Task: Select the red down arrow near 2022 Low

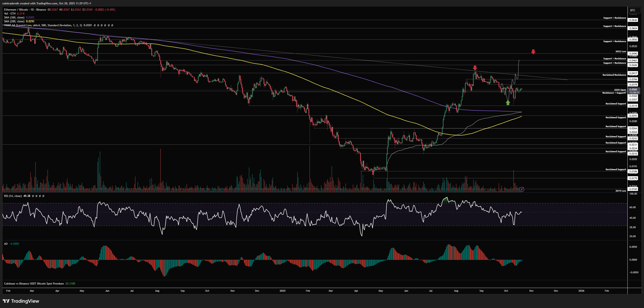Action: (x=533, y=52)
